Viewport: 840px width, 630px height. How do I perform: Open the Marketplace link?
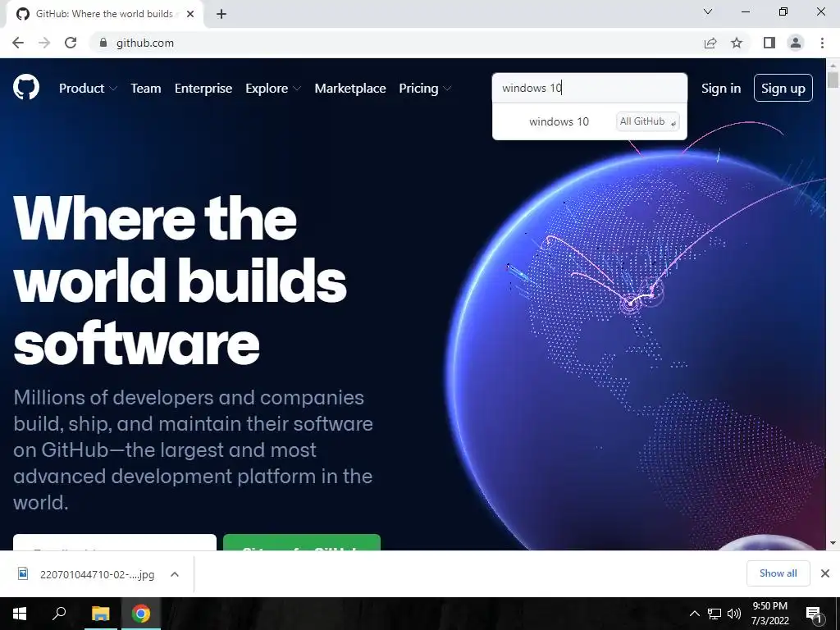tap(350, 89)
